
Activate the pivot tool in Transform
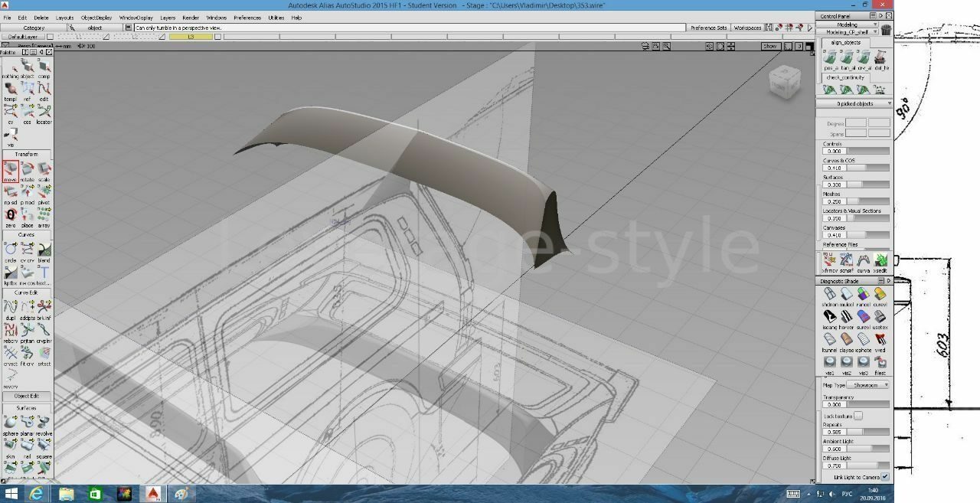coord(44,192)
